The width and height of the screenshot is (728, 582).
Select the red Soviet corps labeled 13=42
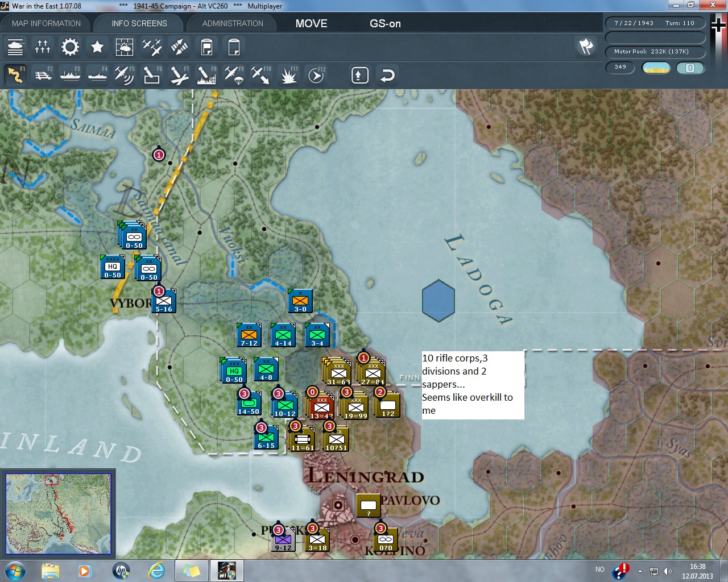coord(321,406)
